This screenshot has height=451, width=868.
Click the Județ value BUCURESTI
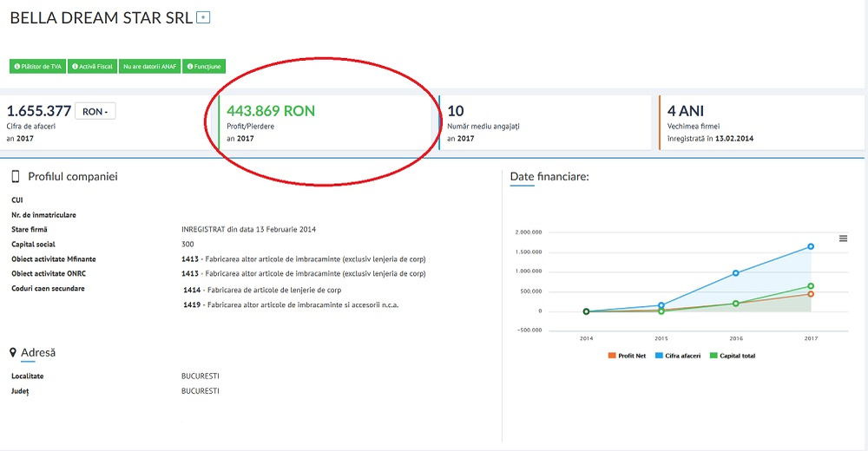201,390
